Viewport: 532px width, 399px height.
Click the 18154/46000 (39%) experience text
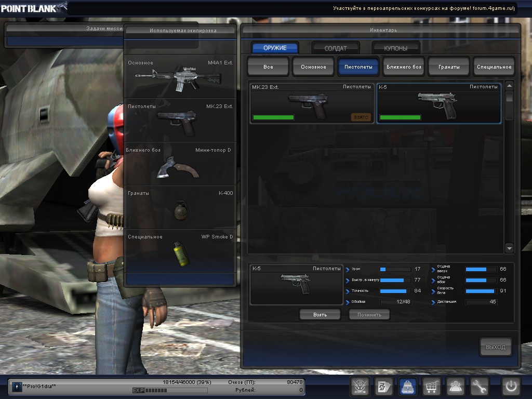click(187, 382)
